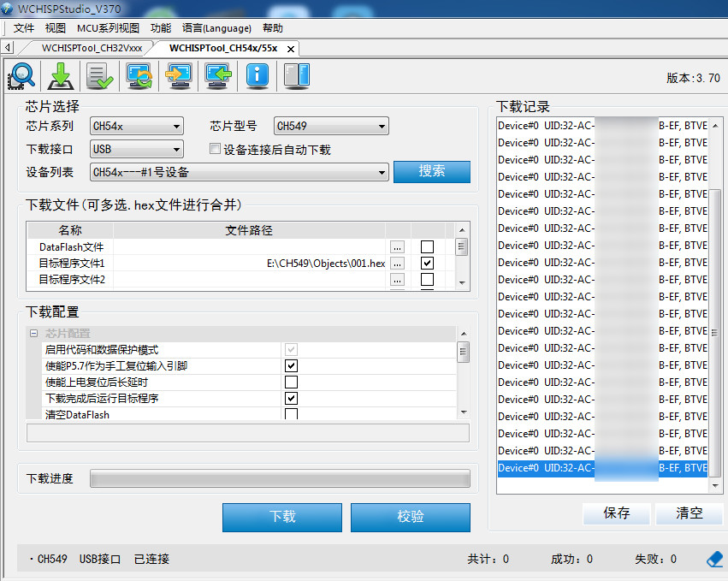
Task: Click the 下载记录 vertical scrollbar thumb
Action: (x=715, y=333)
